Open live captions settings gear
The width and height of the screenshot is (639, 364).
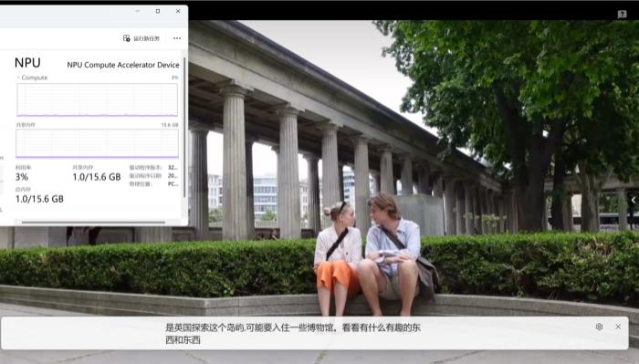599,327
